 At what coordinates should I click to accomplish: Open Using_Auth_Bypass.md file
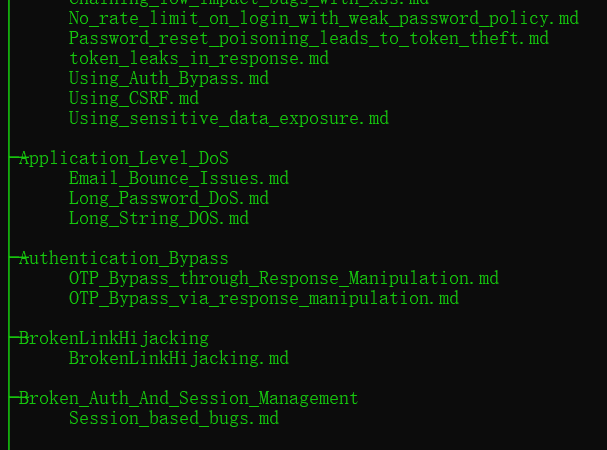click(169, 79)
